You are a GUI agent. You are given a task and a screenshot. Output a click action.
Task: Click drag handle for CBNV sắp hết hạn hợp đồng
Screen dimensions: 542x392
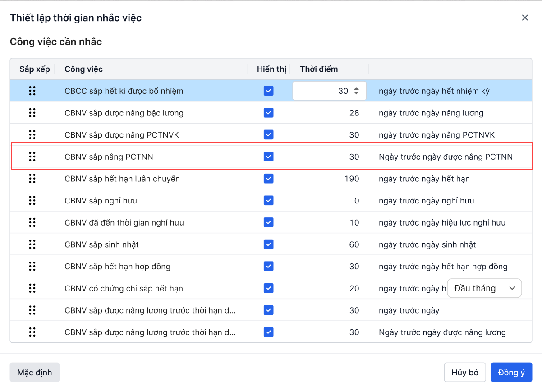[32, 267]
